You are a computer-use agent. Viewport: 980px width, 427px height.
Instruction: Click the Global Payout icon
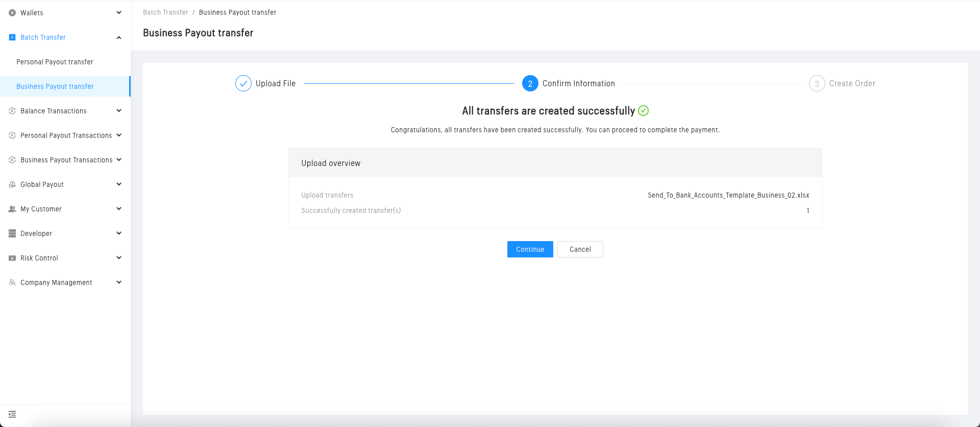coord(12,184)
